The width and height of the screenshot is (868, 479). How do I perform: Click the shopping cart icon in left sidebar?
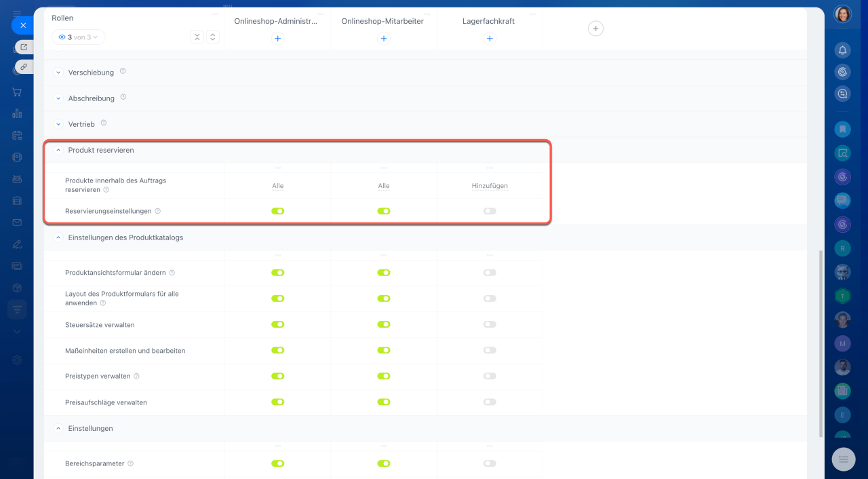pos(17,92)
